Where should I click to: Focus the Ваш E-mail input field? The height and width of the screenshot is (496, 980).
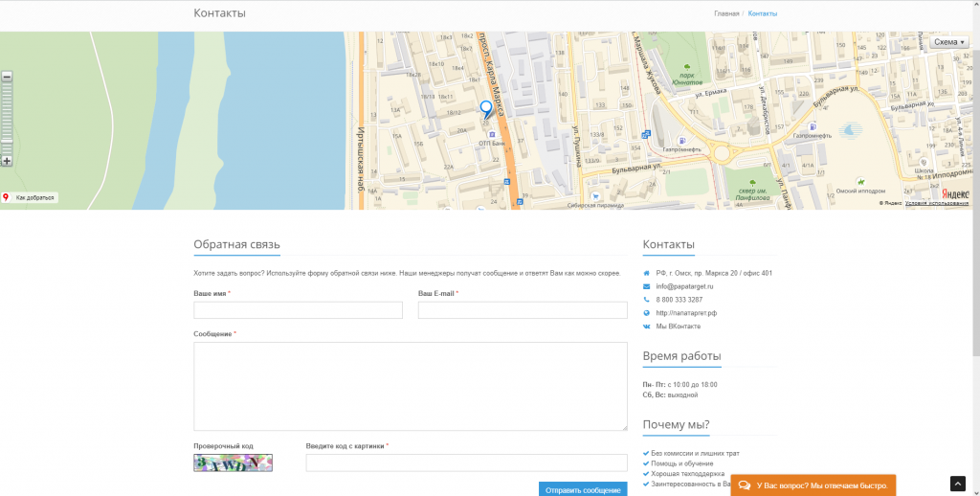(x=523, y=310)
